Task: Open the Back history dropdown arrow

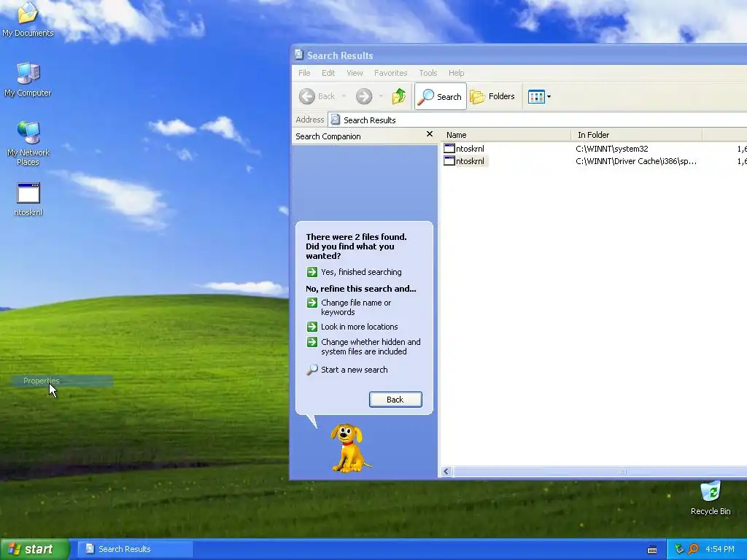Action: (x=344, y=96)
